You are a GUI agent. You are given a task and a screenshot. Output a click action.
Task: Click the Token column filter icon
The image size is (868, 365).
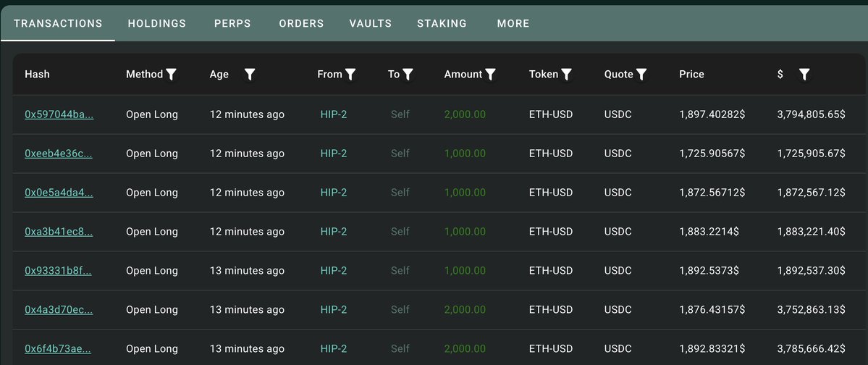click(567, 74)
